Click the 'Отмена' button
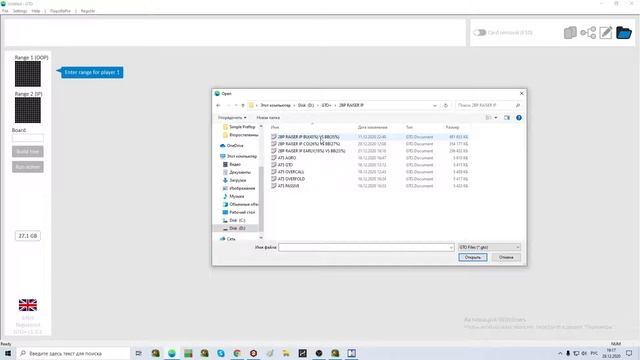640x360 pixels. [x=506, y=258]
